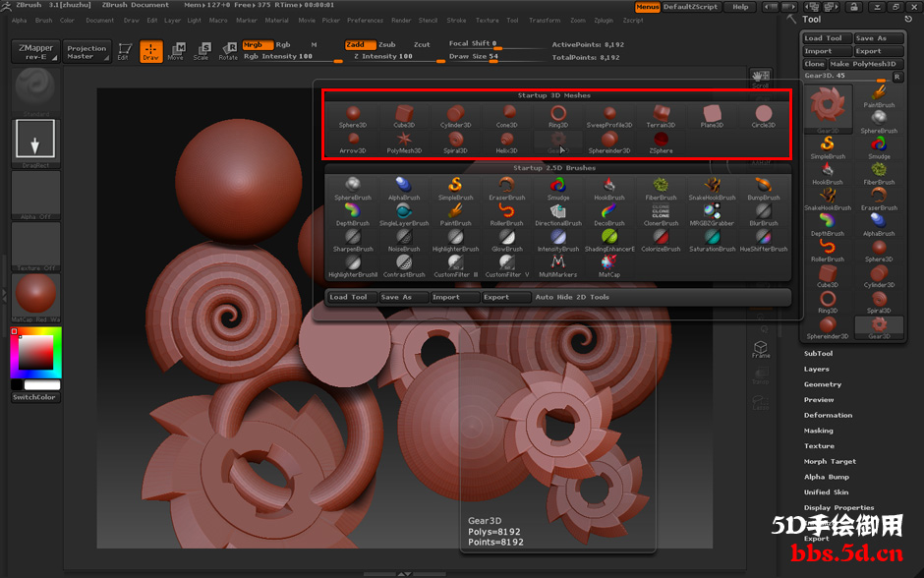
Task: Choose the Helix3D mesh
Action: click(x=507, y=142)
